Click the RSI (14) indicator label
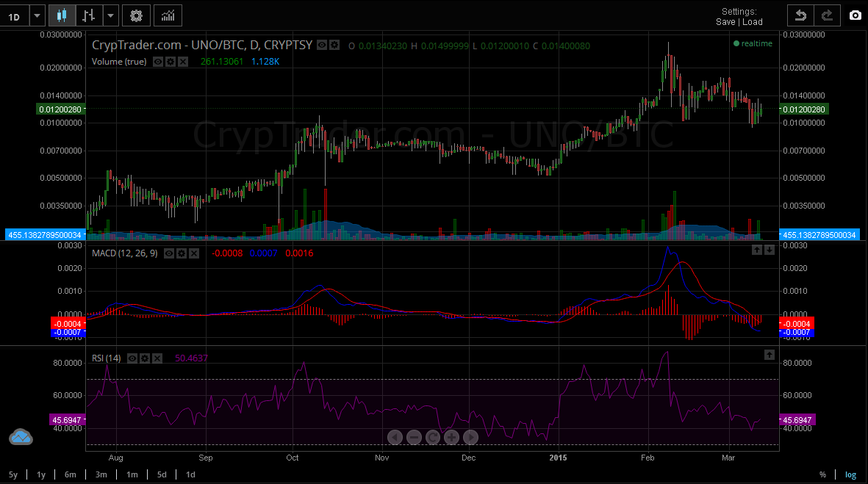The width and height of the screenshot is (868, 484). [x=107, y=358]
